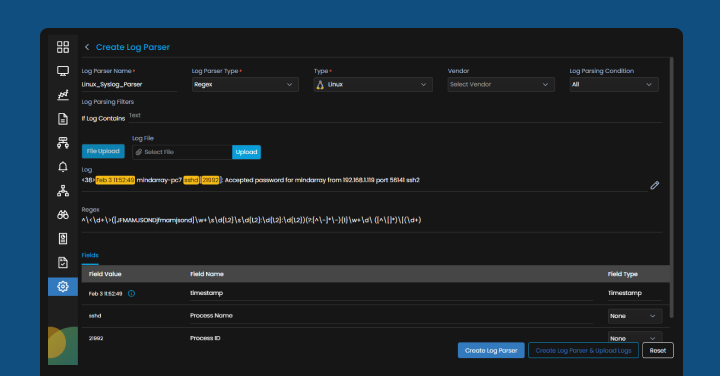Open the document report icon in sidebar

point(63,119)
